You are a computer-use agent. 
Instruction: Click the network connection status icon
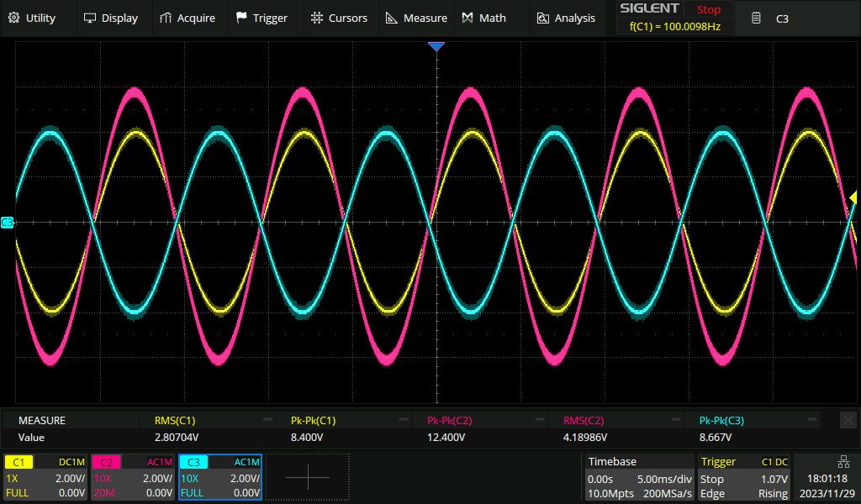(x=843, y=462)
